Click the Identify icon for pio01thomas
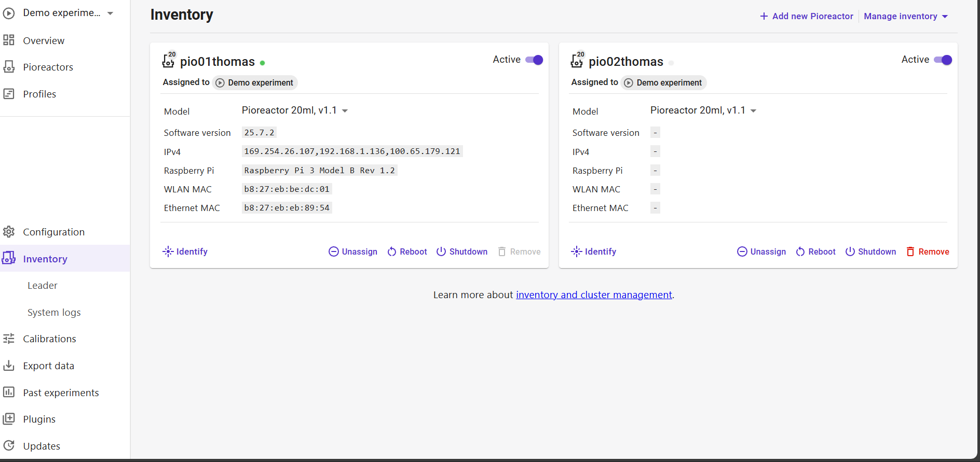 (x=168, y=251)
